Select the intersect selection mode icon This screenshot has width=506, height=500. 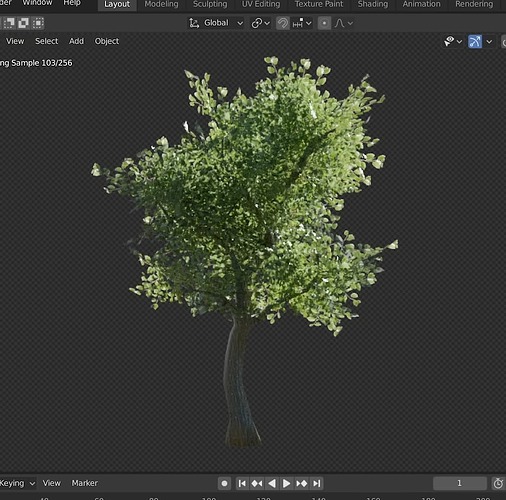[x=38, y=23]
